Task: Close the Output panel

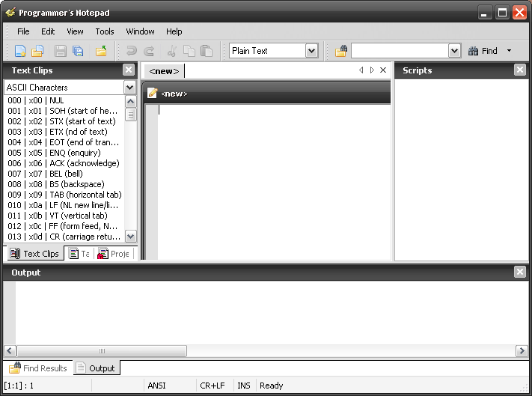Action: [520, 272]
